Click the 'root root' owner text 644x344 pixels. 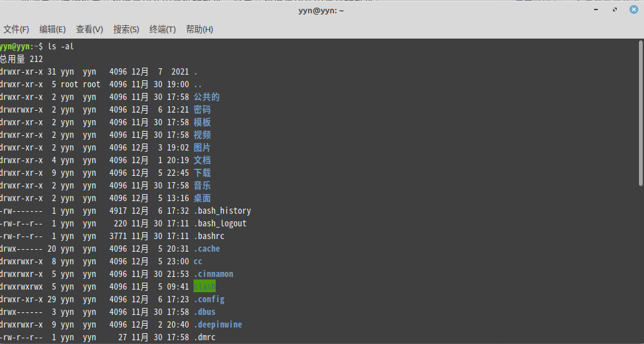coord(80,85)
